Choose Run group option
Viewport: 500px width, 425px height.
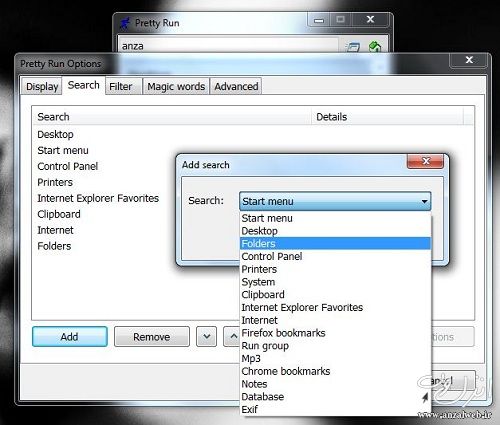pos(335,346)
